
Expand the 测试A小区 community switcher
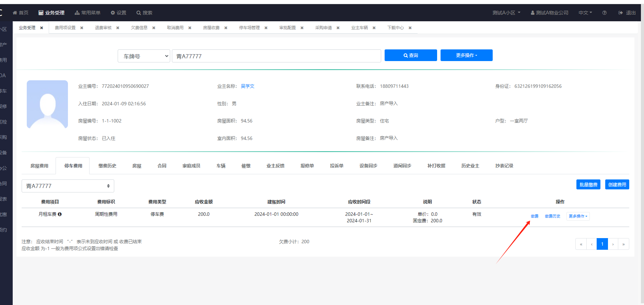(506, 13)
